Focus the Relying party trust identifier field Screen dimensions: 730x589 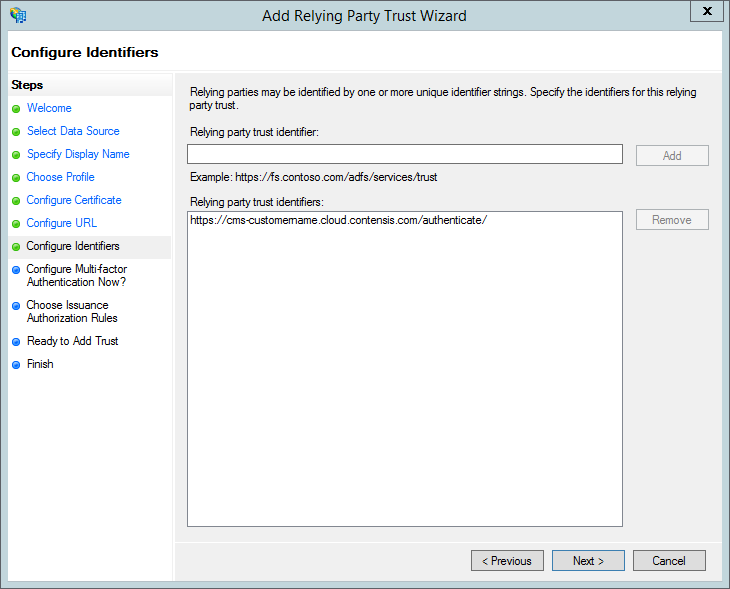point(405,154)
